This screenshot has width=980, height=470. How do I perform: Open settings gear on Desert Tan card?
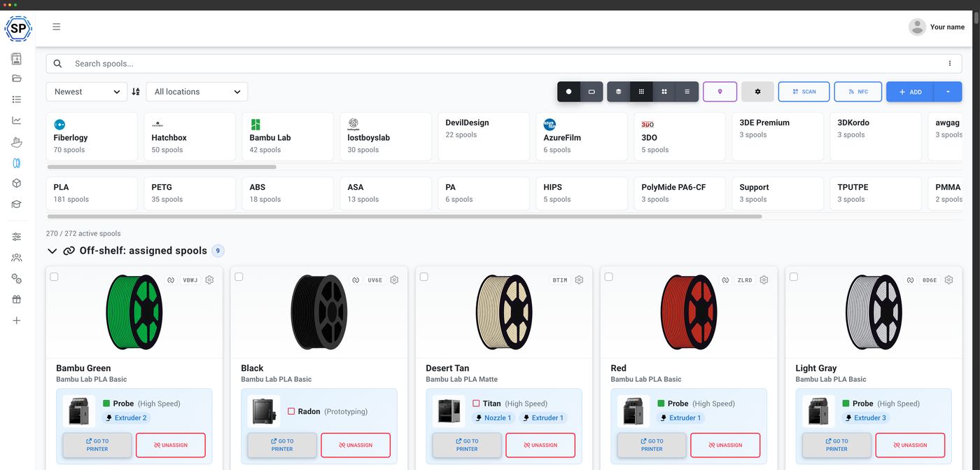point(579,280)
